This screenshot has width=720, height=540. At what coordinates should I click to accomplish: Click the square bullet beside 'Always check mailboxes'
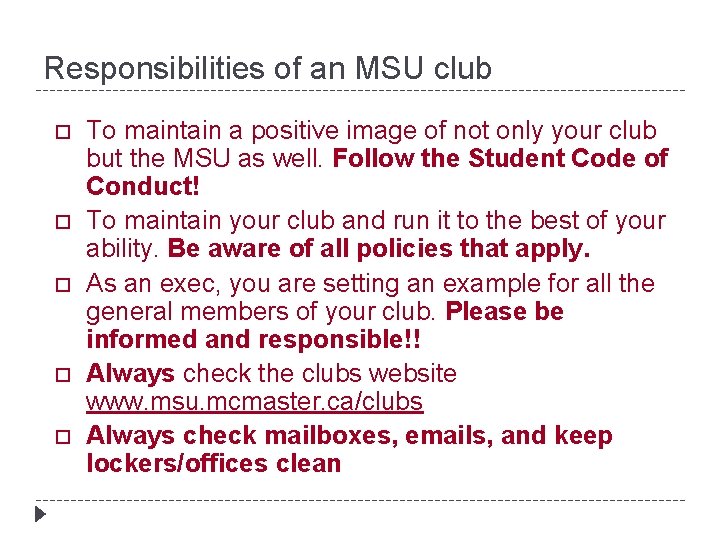tap(59, 437)
